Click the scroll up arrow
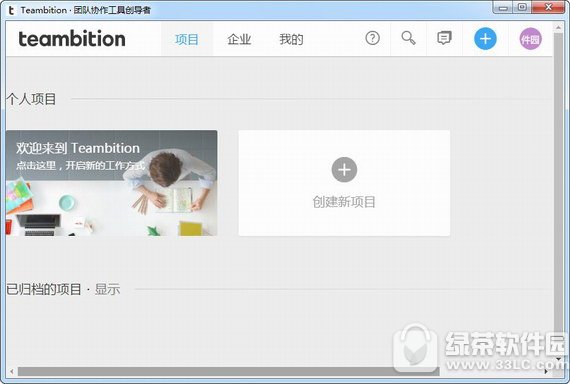The width and height of the screenshot is (570, 384). click(558, 27)
